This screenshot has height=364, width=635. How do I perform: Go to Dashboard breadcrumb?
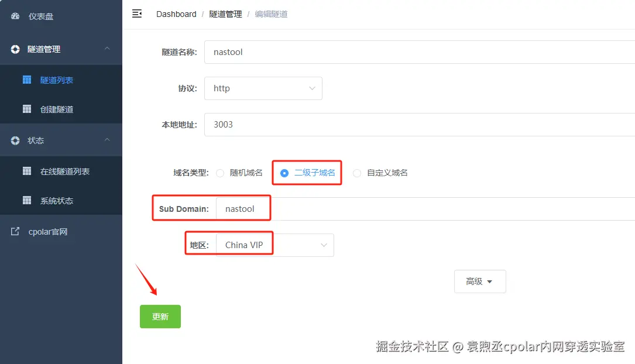(176, 14)
